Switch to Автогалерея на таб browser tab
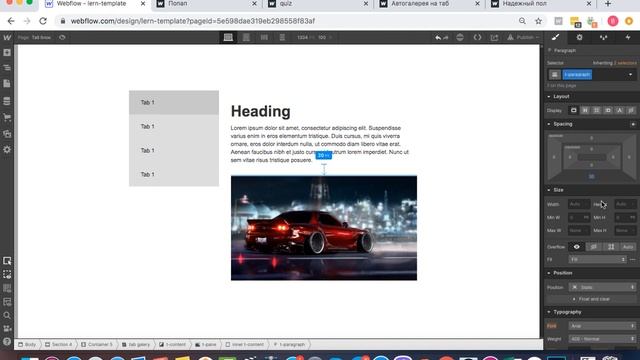The height and width of the screenshot is (360, 640). [x=429, y=4]
